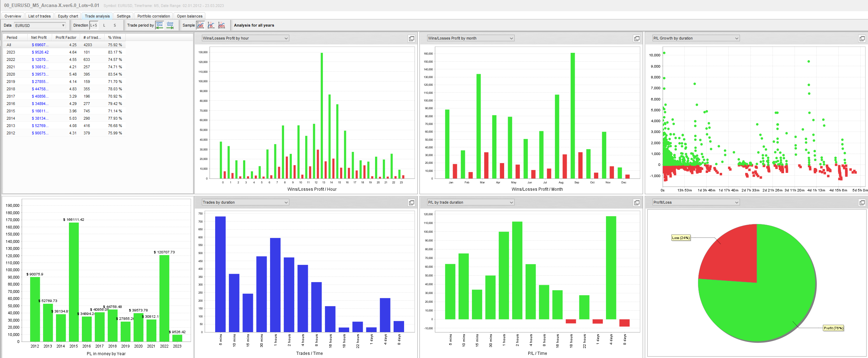868x358 pixels.
Task: Select the 2018 period row
Action: point(64,89)
